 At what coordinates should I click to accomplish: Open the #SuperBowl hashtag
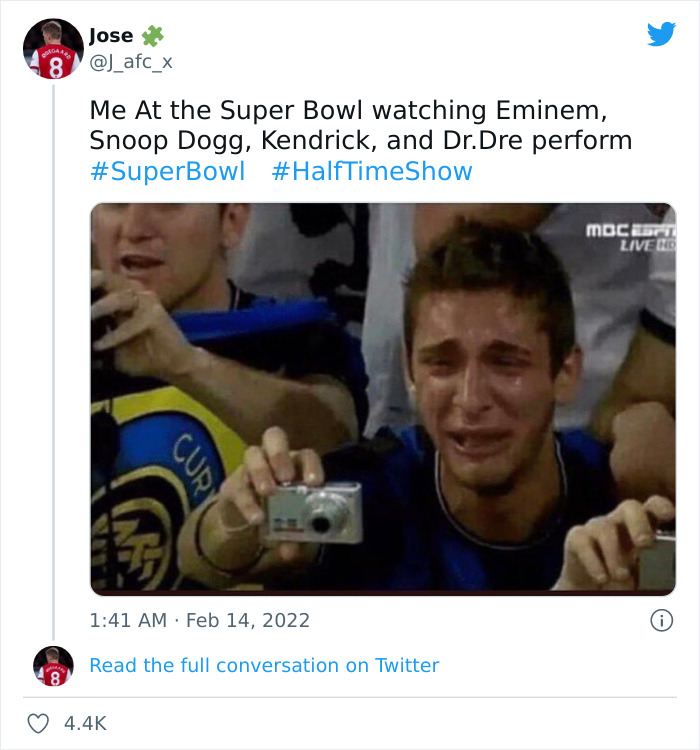[167, 171]
